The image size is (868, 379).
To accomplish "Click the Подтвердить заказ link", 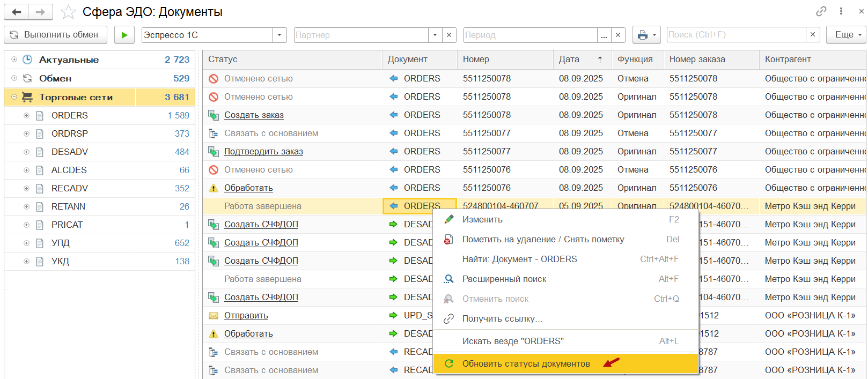I will (263, 152).
